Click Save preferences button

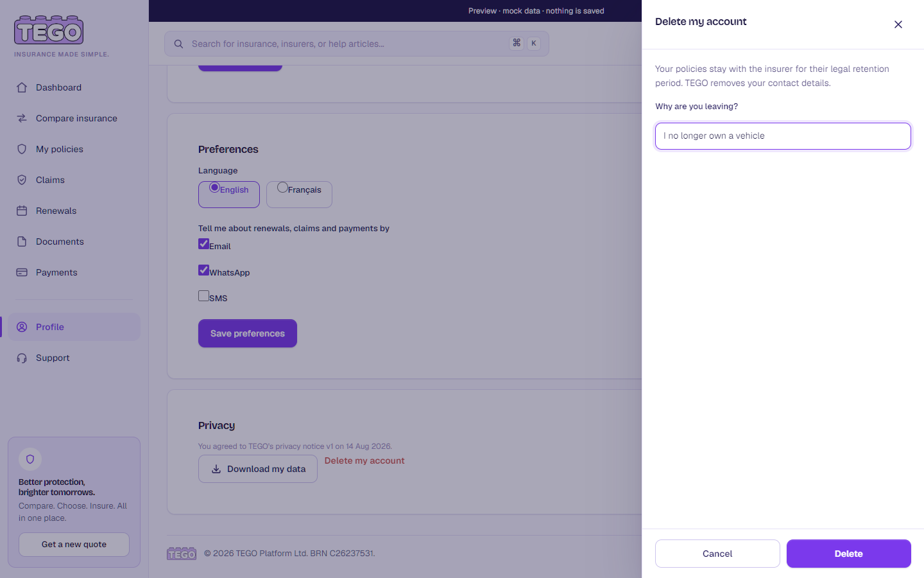click(x=248, y=333)
